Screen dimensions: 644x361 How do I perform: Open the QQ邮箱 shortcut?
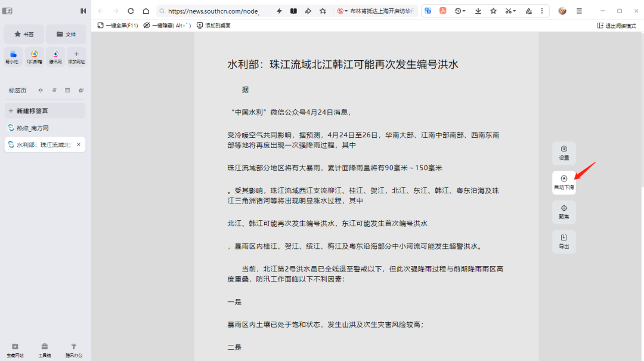(35, 57)
